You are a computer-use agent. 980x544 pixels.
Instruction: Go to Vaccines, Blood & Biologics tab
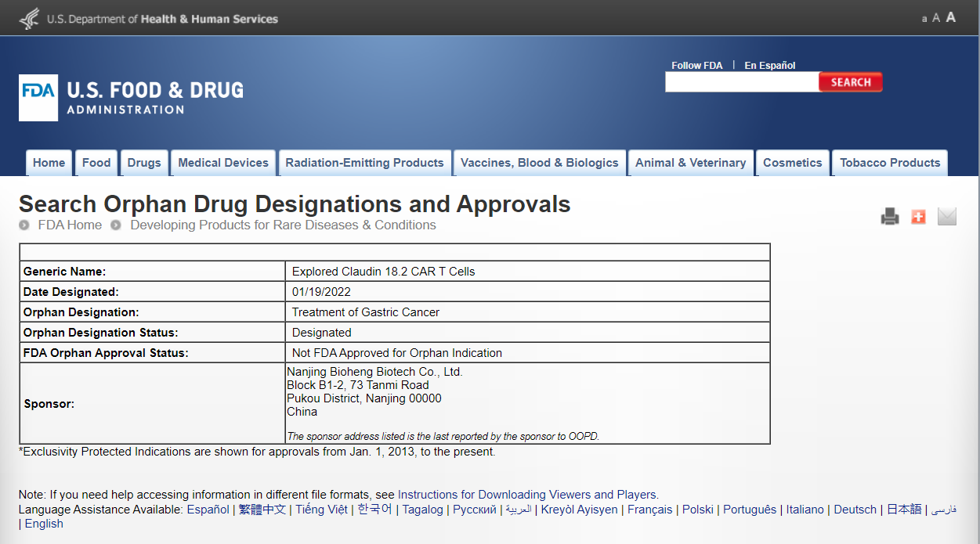click(539, 163)
